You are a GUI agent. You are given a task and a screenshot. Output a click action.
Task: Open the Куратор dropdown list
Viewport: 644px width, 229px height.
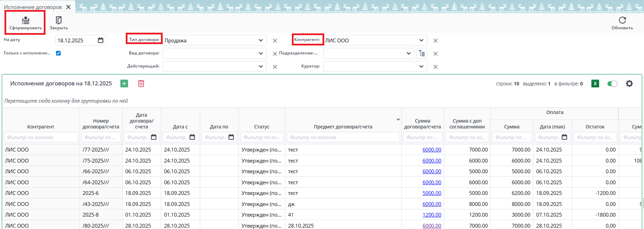pyautogui.click(x=421, y=66)
